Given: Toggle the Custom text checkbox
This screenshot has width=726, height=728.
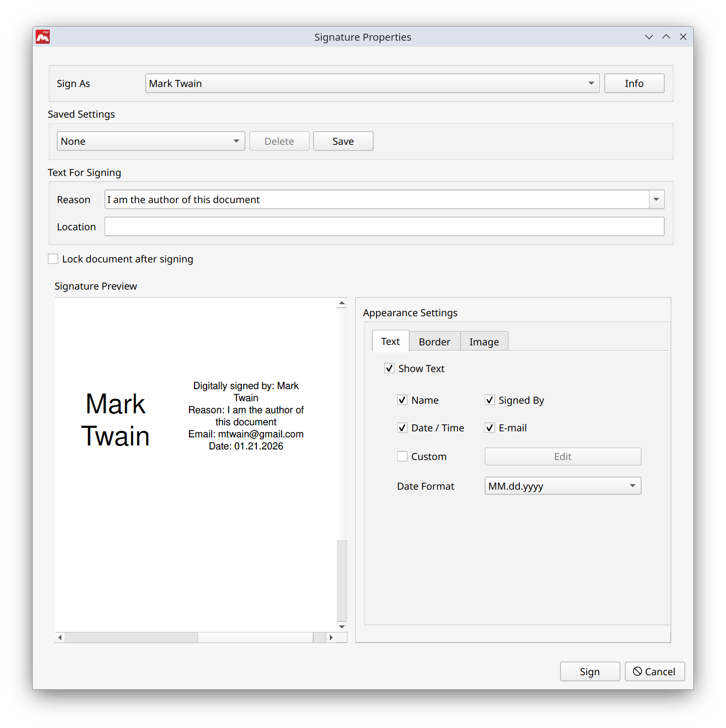Looking at the screenshot, I should pyautogui.click(x=402, y=457).
